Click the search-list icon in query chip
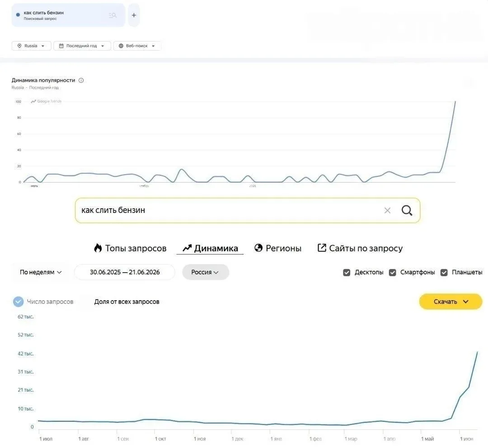The height and width of the screenshot is (448, 488). [x=113, y=15]
